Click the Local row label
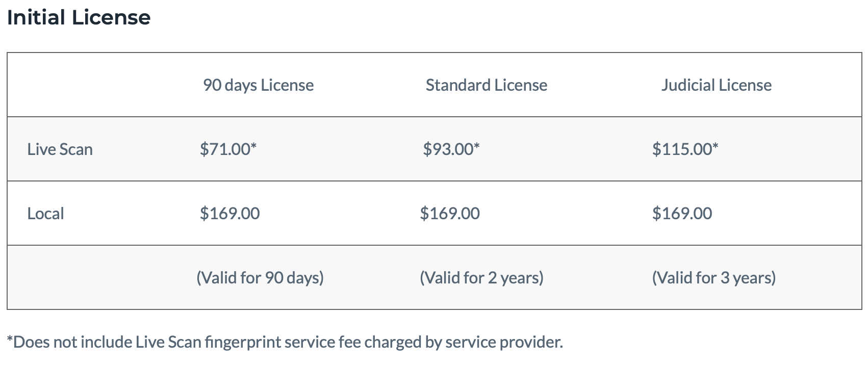Screen dimensions: 868x365 45,214
